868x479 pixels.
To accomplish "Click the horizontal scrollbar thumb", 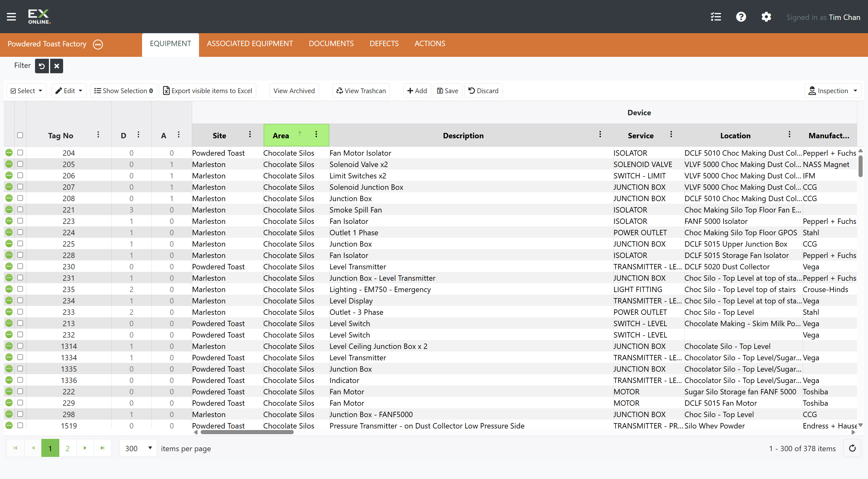I will [x=247, y=432].
